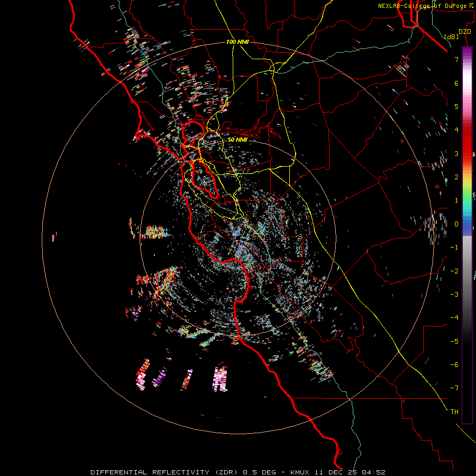Select the -5 dB tick label

click(x=454, y=342)
